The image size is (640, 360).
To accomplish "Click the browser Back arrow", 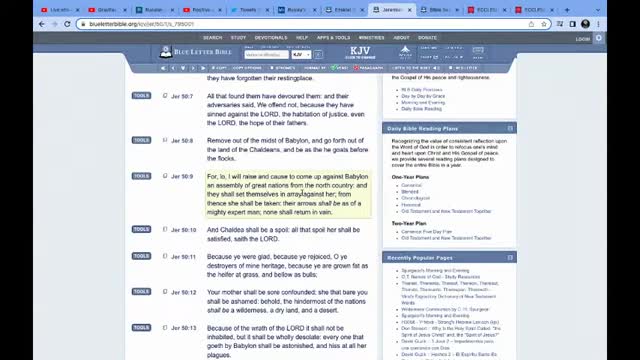I will pos(42,24).
